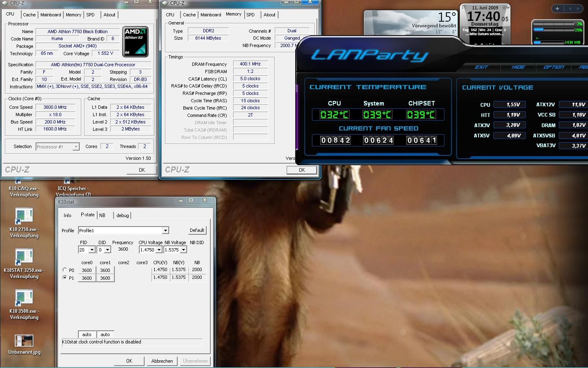Click the HIDE button in LANParty
This screenshot has height=368, width=588.
tap(518, 67)
